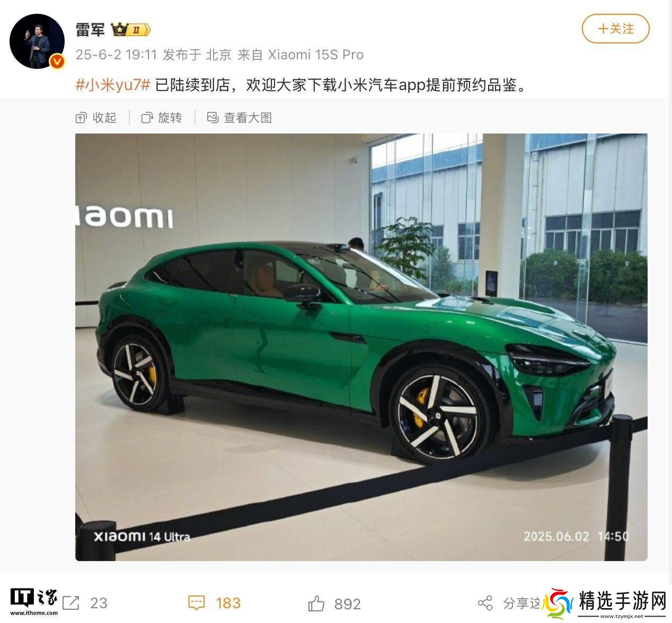Like the post with thumbs-up icon
The width and height of the screenshot is (672, 623).
[x=316, y=603]
